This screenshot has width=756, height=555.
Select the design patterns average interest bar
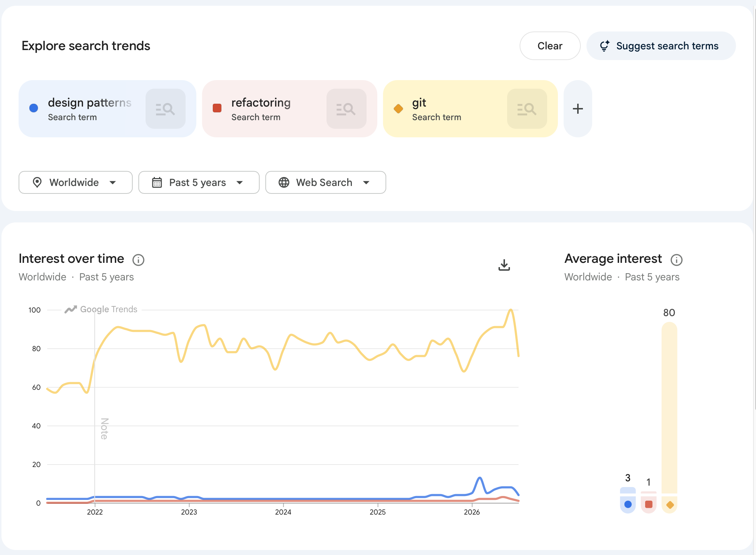(628, 500)
